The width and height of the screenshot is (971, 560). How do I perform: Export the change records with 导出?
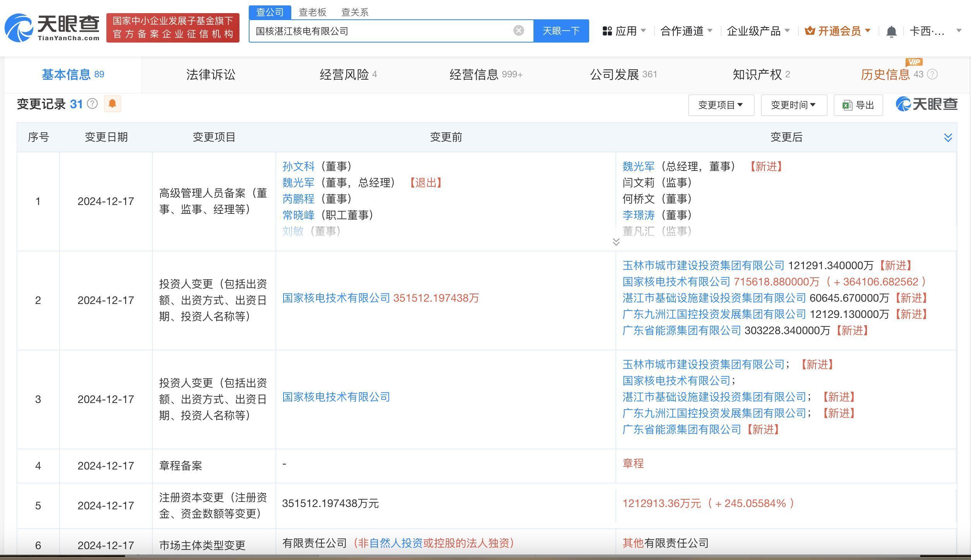click(x=858, y=105)
